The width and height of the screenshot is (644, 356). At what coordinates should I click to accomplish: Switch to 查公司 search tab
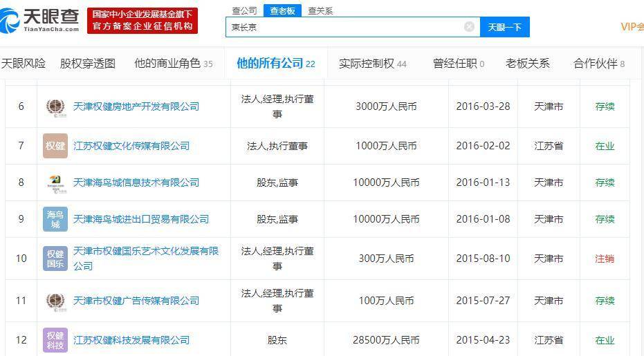coord(244,10)
